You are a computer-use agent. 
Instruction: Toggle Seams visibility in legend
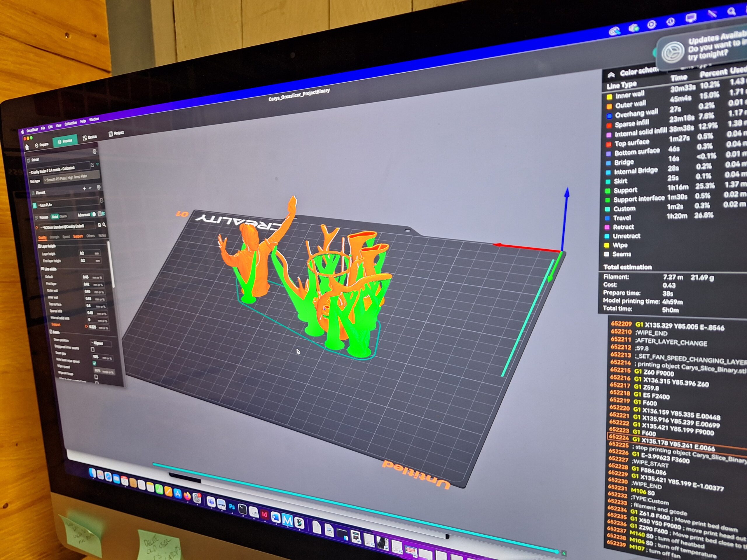coord(607,254)
